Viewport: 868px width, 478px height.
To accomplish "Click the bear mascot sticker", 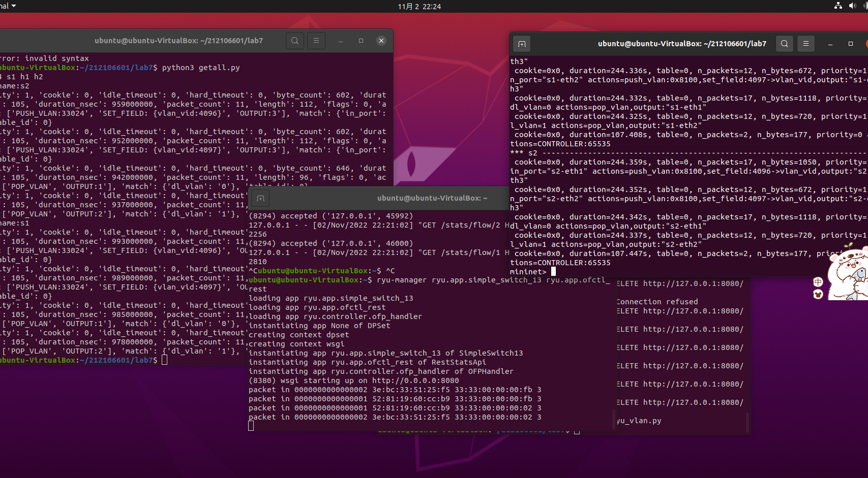I will tap(848, 272).
